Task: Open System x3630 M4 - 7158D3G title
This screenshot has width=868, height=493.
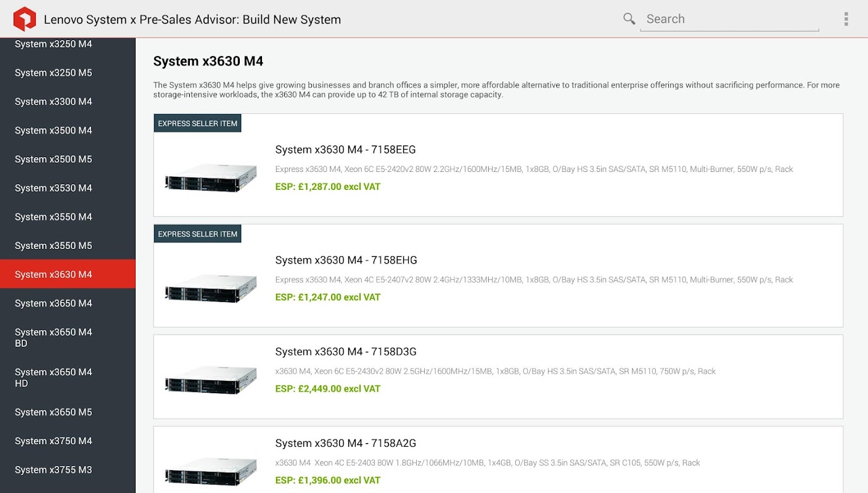Action: 346,352
